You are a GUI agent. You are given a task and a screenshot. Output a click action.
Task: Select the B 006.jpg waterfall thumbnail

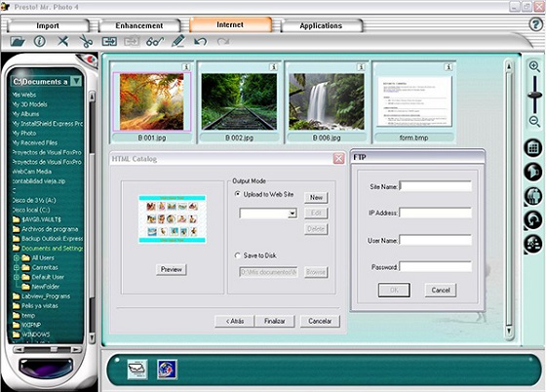(327, 101)
